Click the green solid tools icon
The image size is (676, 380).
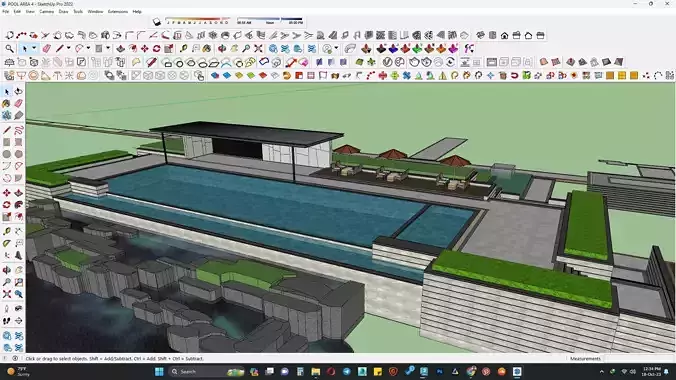click(x=417, y=48)
